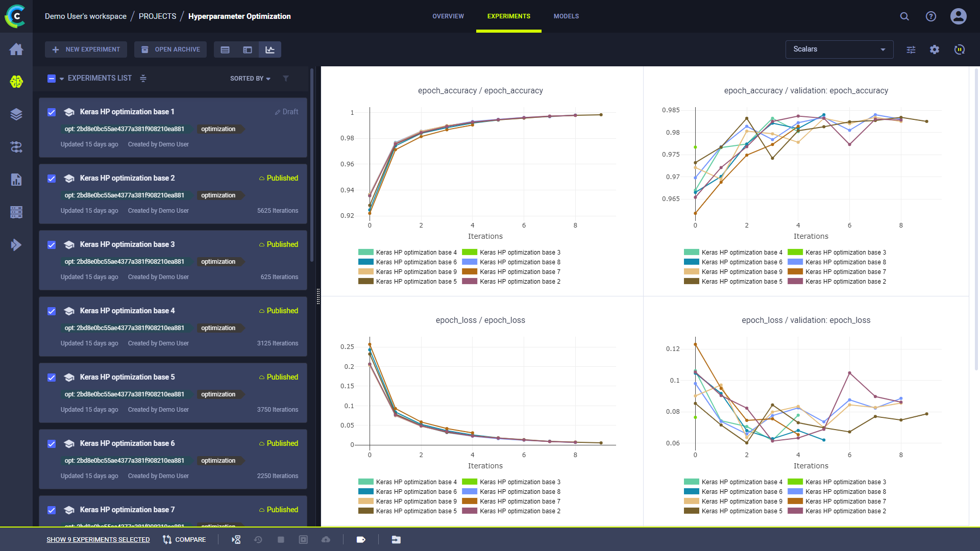Select the table view icon
The image size is (980, 551).
pyautogui.click(x=226, y=50)
